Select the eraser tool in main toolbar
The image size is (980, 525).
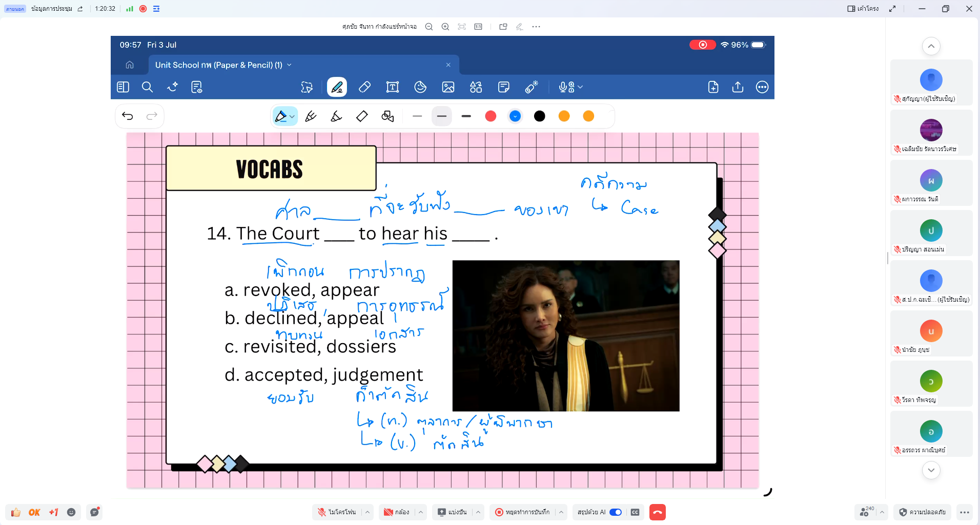click(364, 87)
